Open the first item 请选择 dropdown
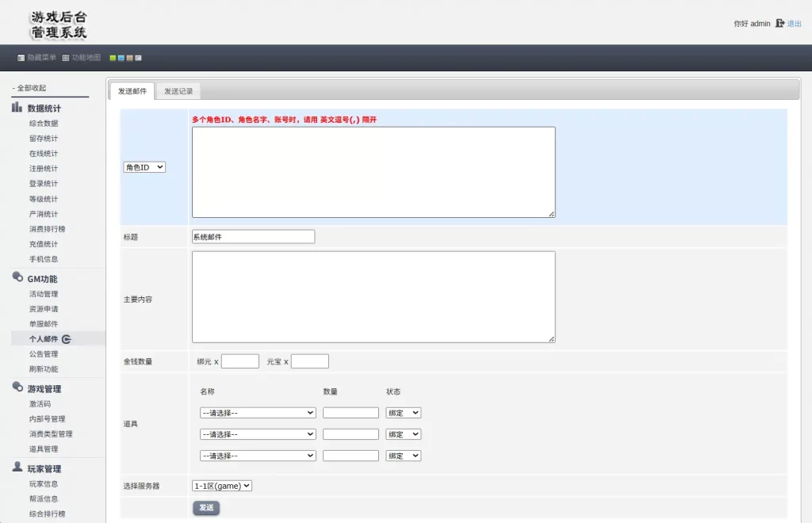 [x=258, y=413]
